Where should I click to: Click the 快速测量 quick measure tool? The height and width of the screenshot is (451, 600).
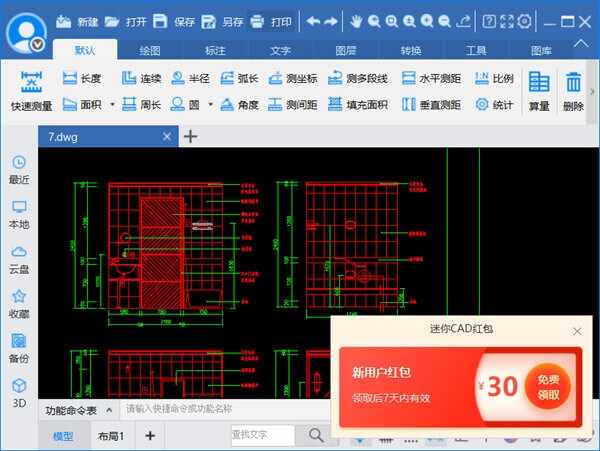pyautogui.click(x=31, y=91)
